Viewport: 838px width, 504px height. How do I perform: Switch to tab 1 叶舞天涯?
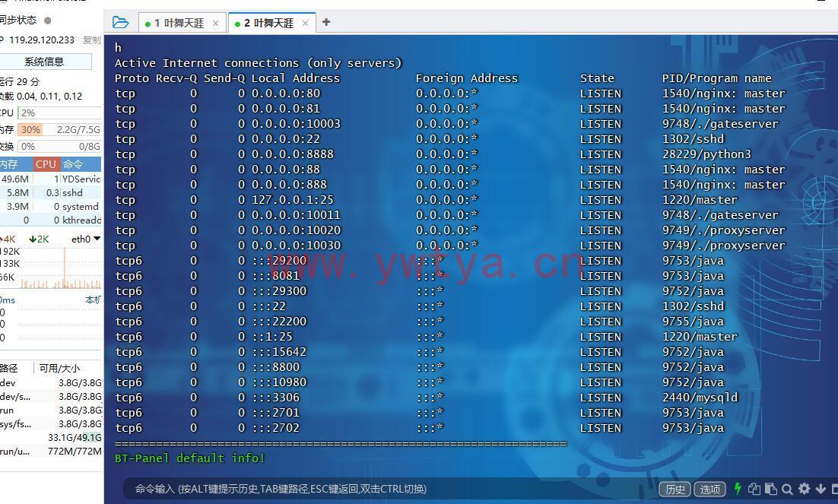point(179,24)
